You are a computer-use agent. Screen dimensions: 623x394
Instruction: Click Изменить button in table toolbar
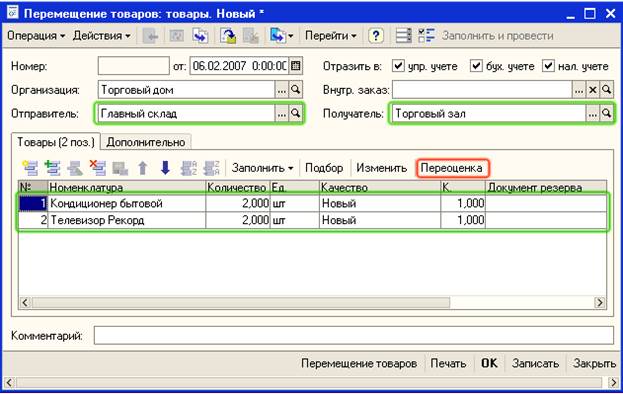point(381,168)
